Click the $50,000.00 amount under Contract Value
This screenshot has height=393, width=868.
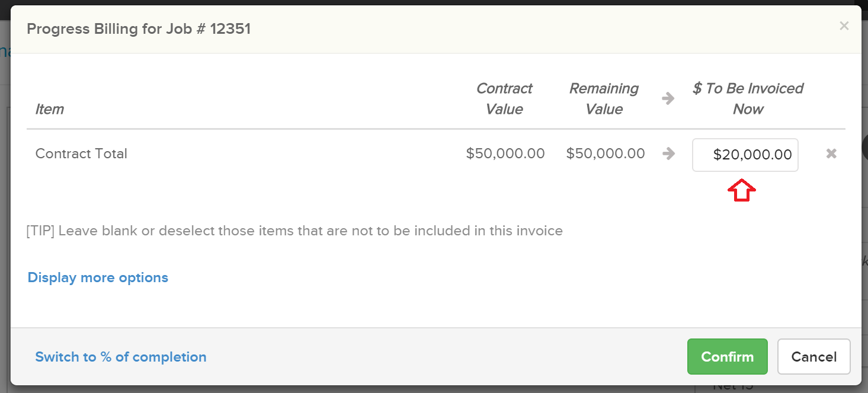[505, 154]
